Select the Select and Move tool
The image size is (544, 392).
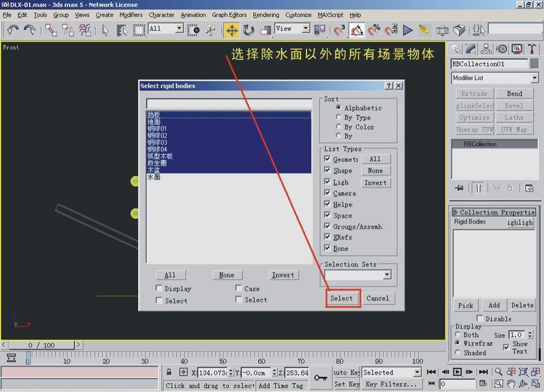pyautogui.click(x=231, y=30)
